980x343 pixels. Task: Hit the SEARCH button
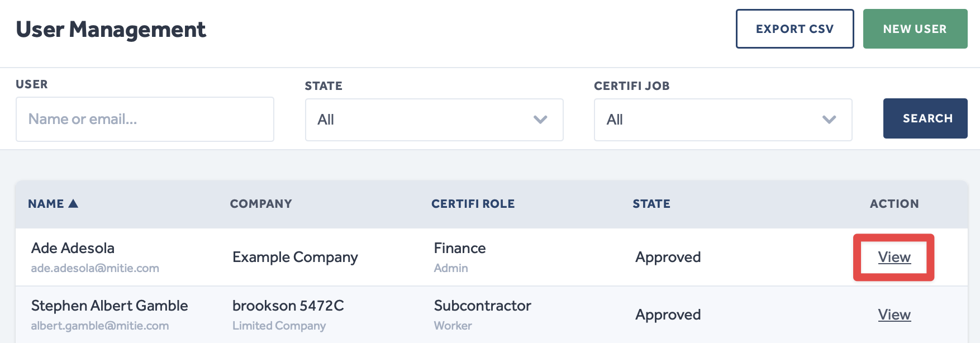[x=925, y=118]
